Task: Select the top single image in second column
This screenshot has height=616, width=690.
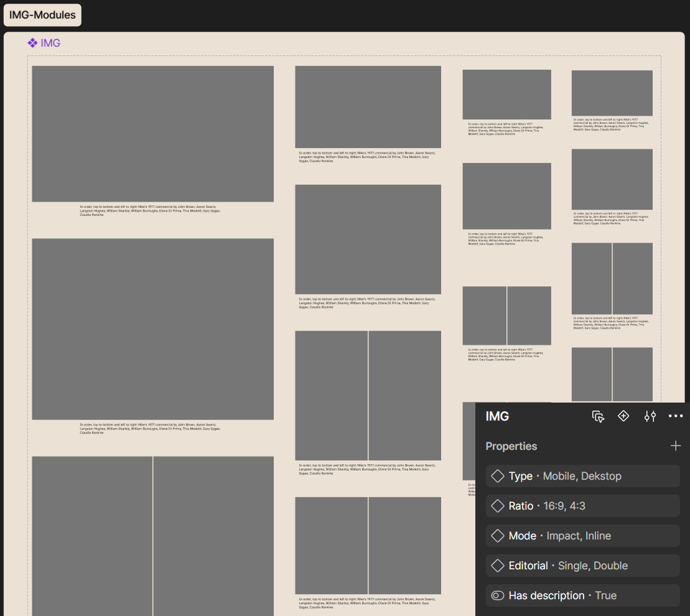Action: tap(368, 107)
